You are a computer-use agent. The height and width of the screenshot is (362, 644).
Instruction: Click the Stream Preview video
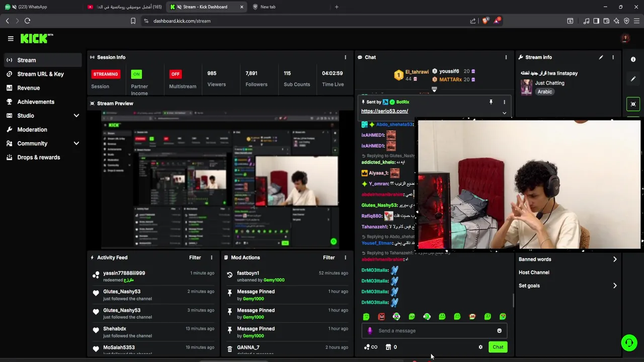click(x=220, y=179)
